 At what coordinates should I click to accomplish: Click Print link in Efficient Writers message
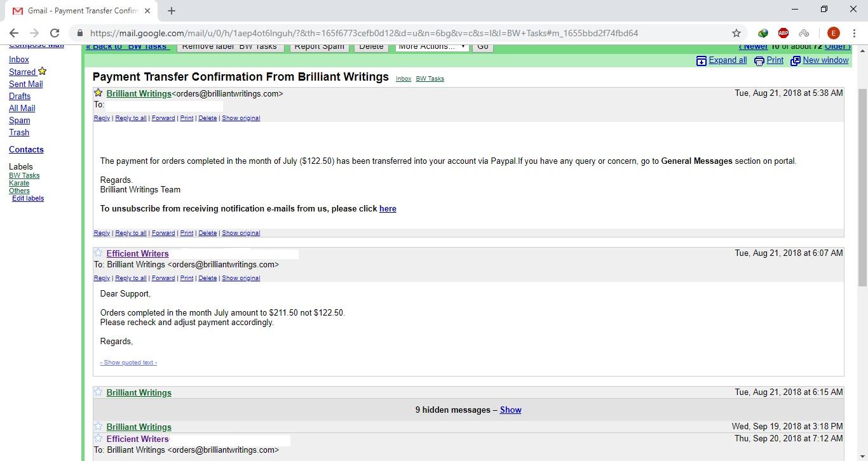point(187,278)
